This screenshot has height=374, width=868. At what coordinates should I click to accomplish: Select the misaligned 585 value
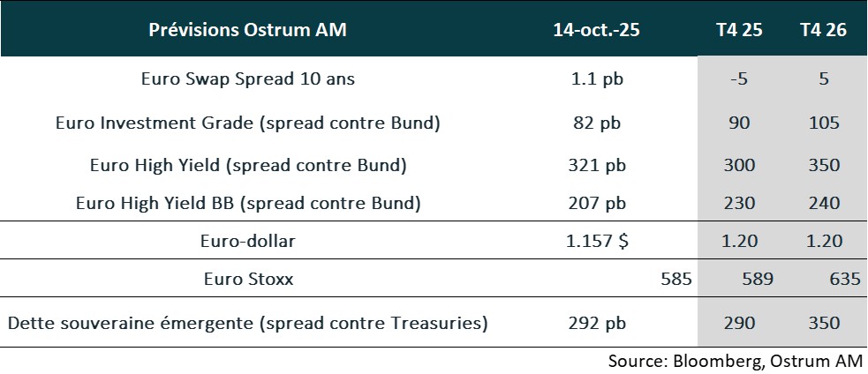(x=676, y=280)
